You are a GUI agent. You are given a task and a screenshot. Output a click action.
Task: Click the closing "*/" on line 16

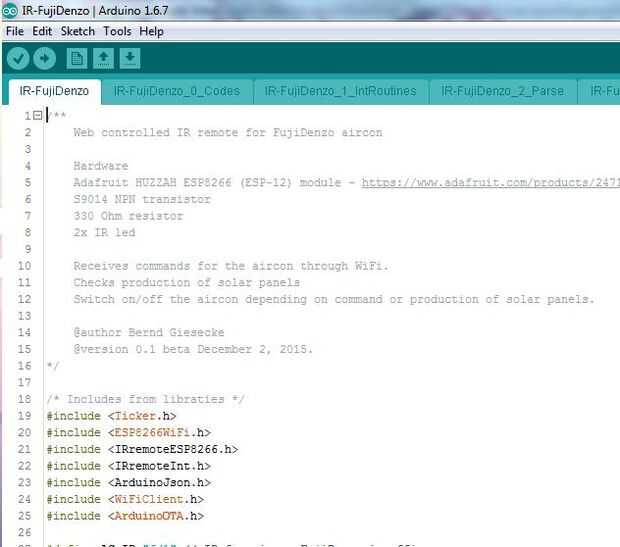pos(53,366)
